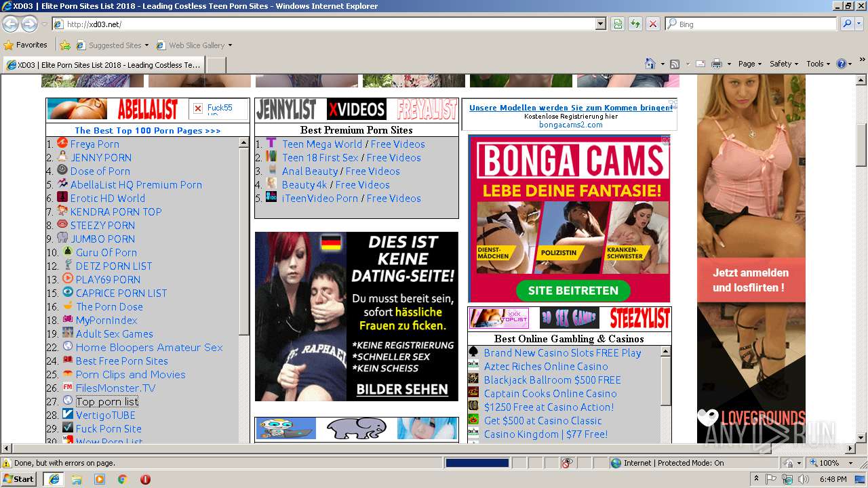Open the Favorites star button
868x488 pixels.
click(26, 45)
